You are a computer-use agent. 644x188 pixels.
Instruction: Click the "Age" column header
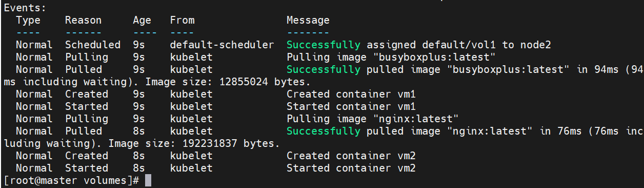(142, 21)
